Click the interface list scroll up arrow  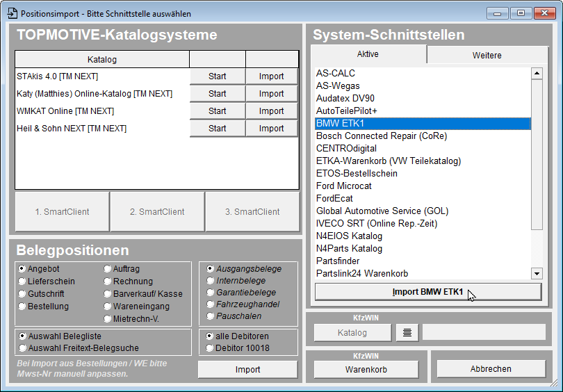point(537,73)
